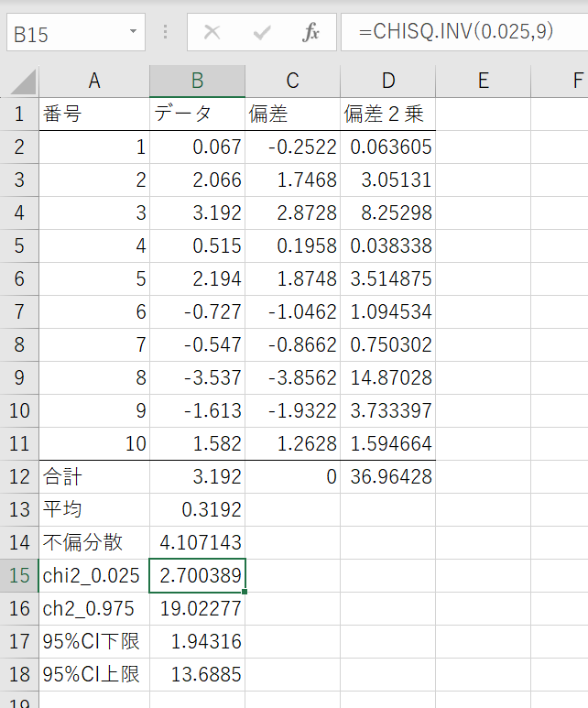Select cell with data value 0.067

(197, 147)
